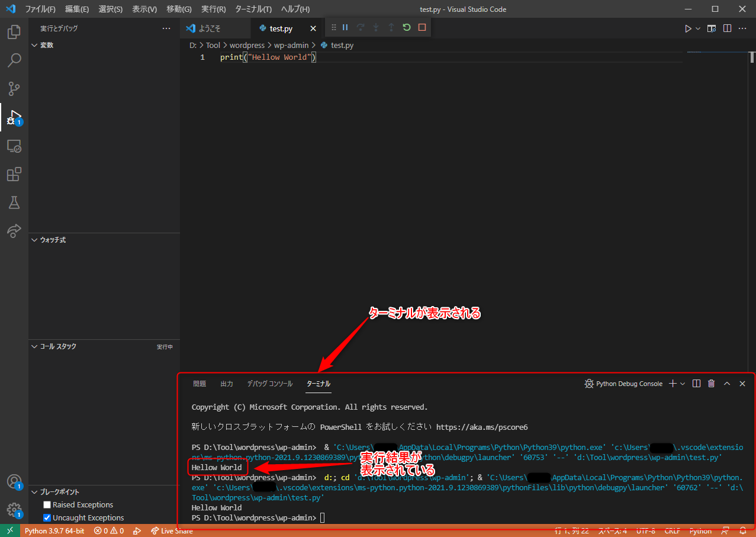Select the test.py editor tab
The image size is (756, 537).
point(287,28)
